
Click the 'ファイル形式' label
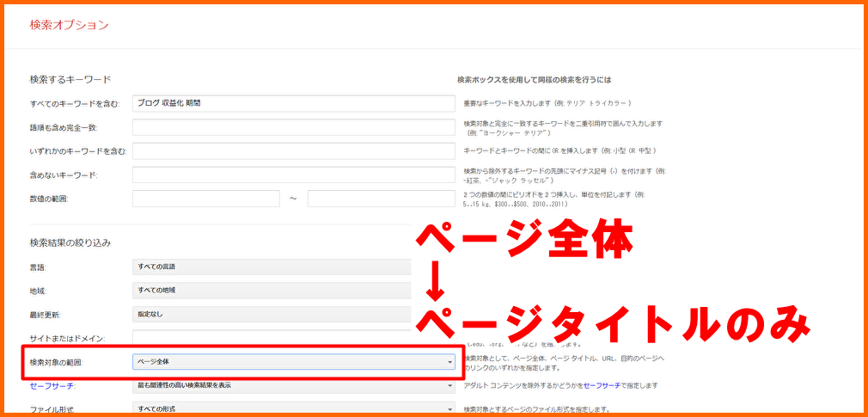52,410
